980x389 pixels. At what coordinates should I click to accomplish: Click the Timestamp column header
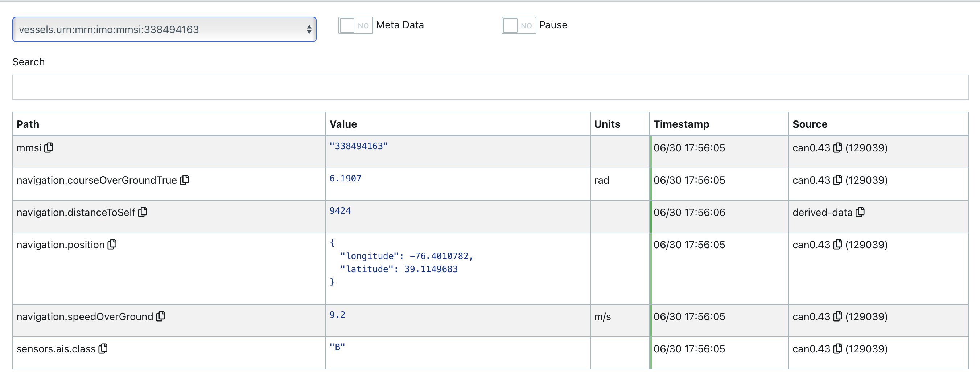681,124
